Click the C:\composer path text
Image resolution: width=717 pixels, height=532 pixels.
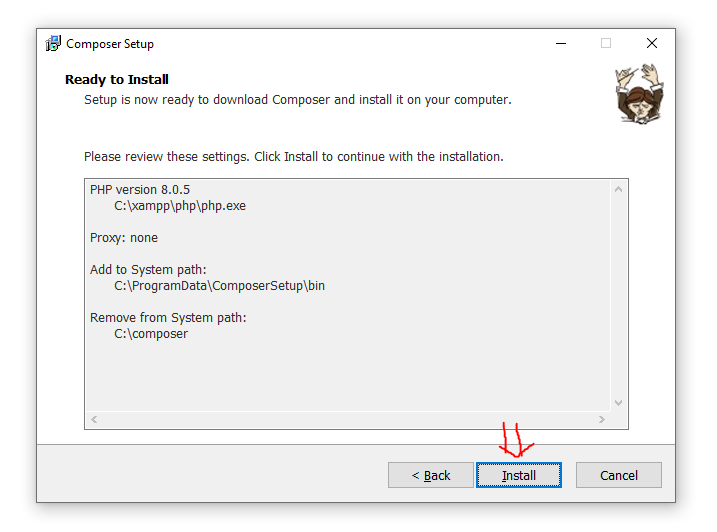pos(151,334)
